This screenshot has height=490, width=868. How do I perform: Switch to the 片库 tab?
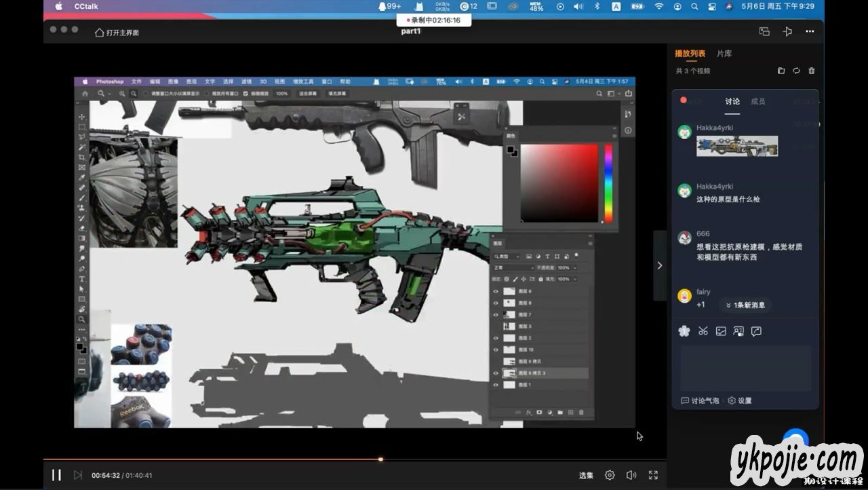[724, 54]
